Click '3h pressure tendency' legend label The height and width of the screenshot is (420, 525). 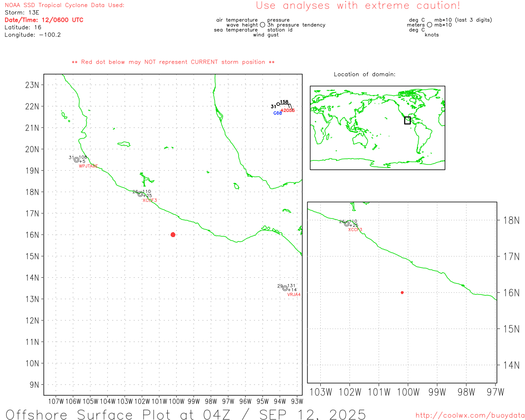(296, 25)
